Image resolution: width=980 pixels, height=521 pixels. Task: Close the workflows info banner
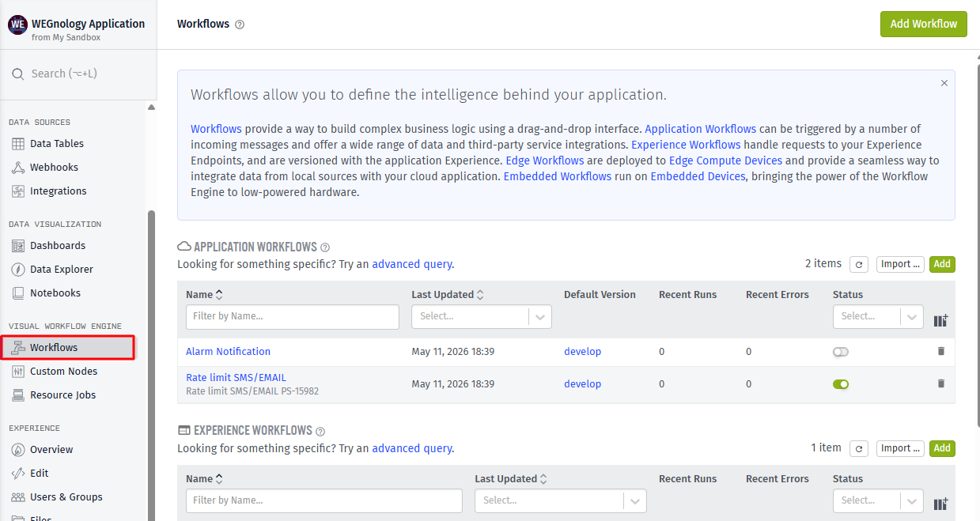(x=944, y=83)
